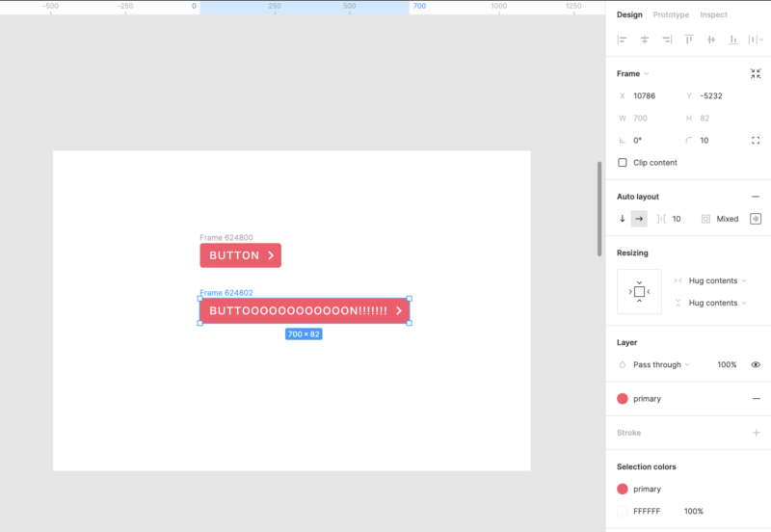Screen dimensions: 771x532
Task: Enable the Clip content checkbox
Action: [623, 163]
